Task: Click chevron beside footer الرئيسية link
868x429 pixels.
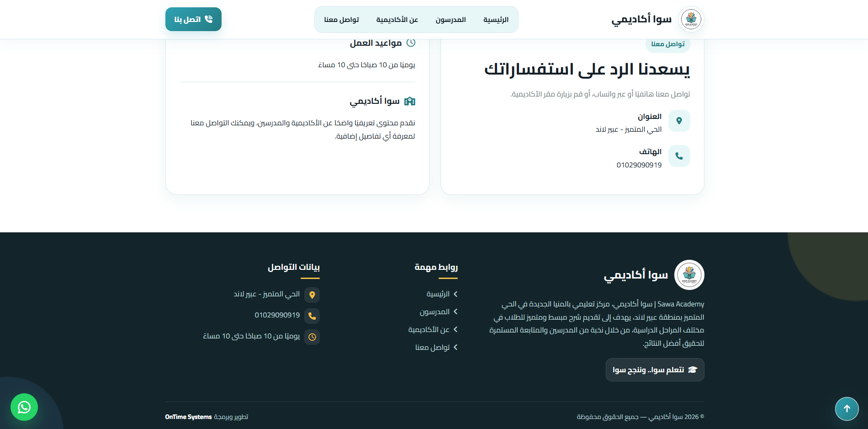Action: point(455,294)
